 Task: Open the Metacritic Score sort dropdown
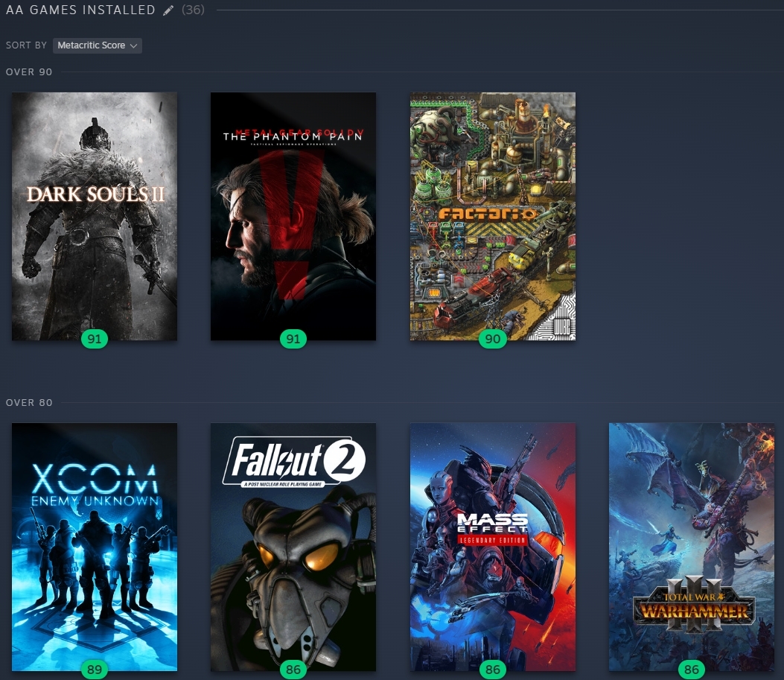(98, 45)
